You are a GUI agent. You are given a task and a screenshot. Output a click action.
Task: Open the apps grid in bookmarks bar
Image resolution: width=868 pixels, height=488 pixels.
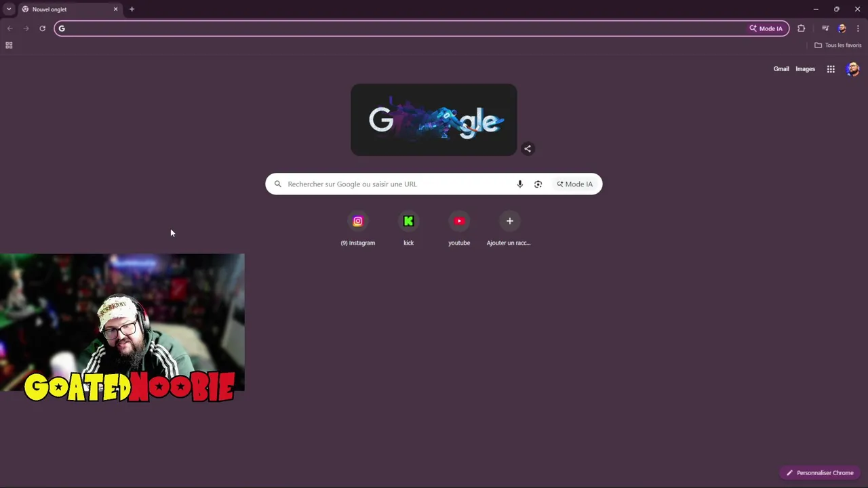9,45
